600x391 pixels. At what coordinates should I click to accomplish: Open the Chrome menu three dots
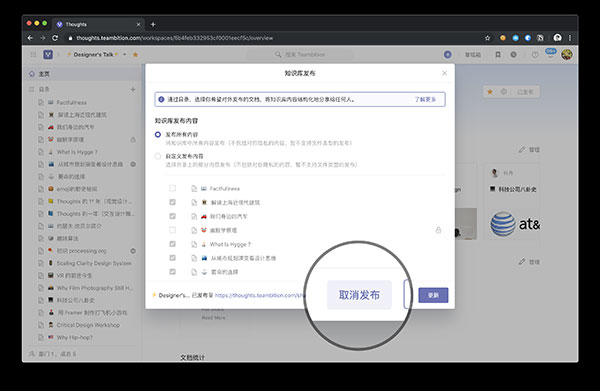[570, 38]
